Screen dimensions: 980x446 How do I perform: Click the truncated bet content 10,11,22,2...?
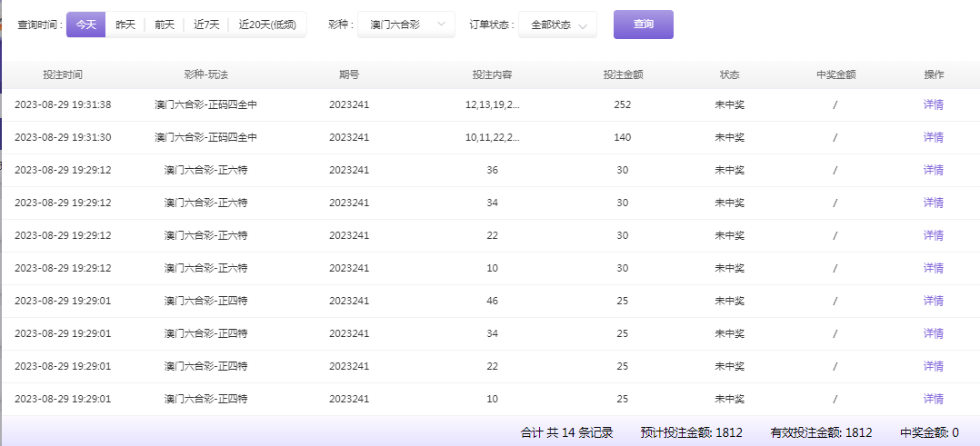(492, 137)
